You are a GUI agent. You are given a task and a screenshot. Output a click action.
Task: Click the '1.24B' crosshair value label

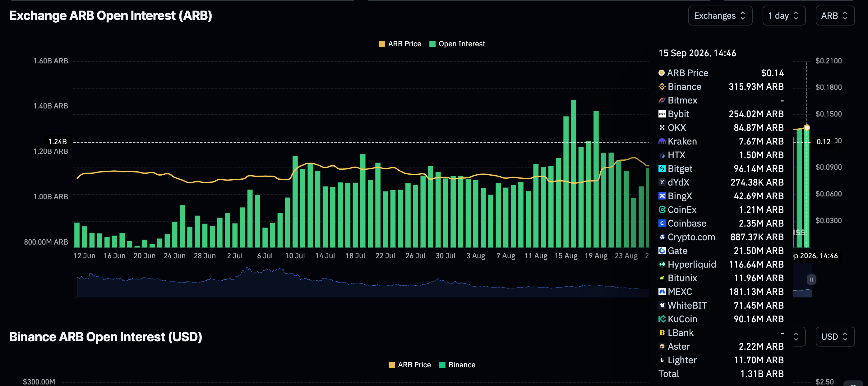[58, 142]
